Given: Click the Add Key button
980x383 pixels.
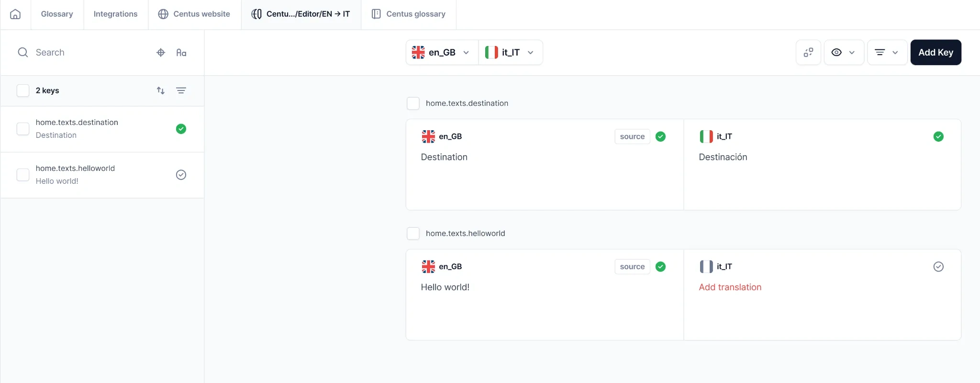Looking at the screenshot, I should pyautogui.click(x=935, y=53).
